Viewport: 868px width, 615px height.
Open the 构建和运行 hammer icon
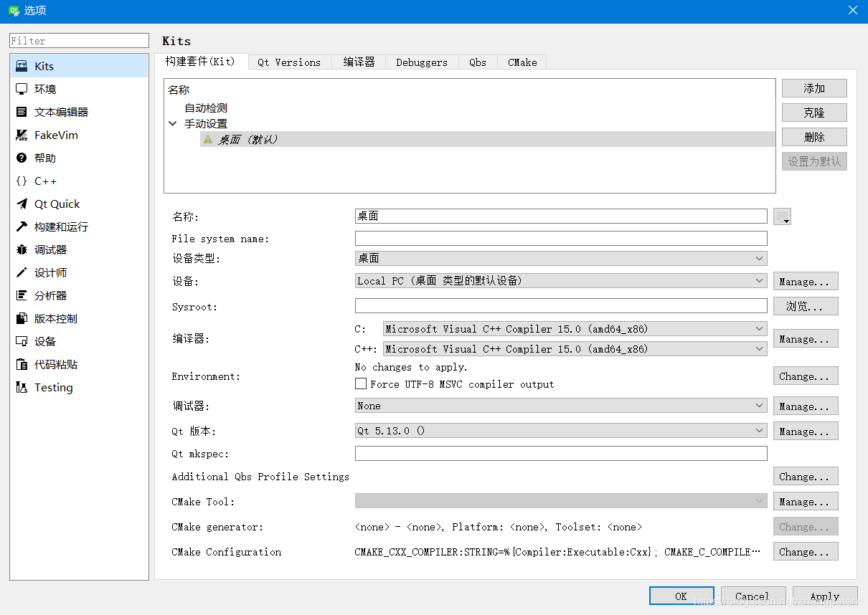click(x=22, y=227)
